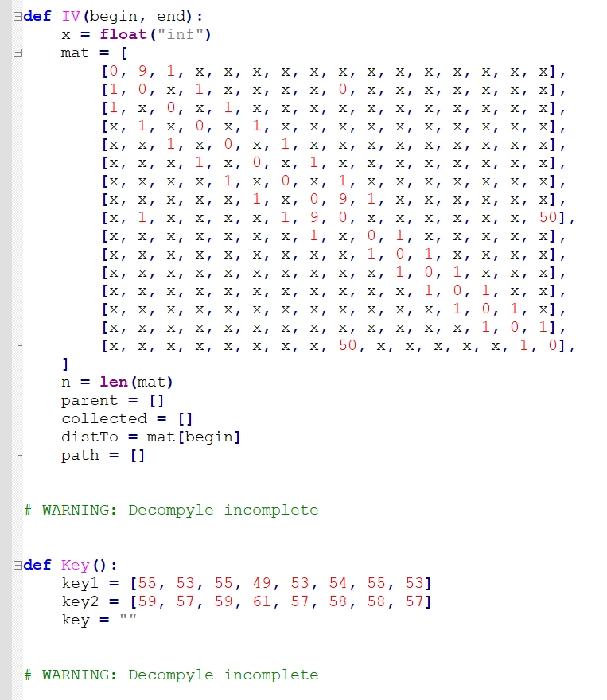Image resolution: width=607 pixels, height=700 pixels.
Task: Click the IV function name
Action: [x=71, y=16]
